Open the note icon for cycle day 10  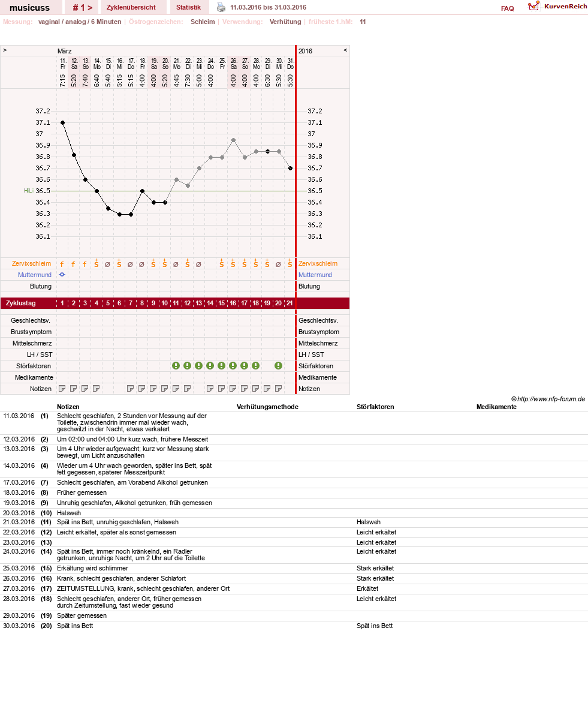tap(165, 389)
